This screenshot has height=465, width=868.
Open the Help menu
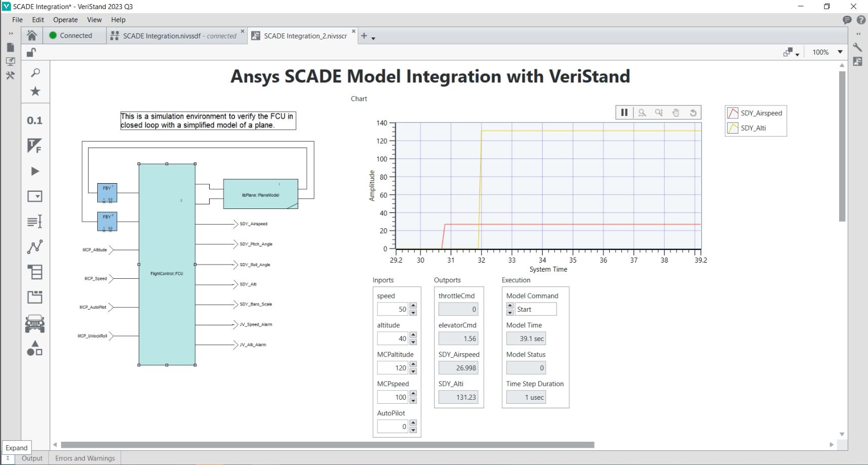pyautogui.click(x=118, y=20)
